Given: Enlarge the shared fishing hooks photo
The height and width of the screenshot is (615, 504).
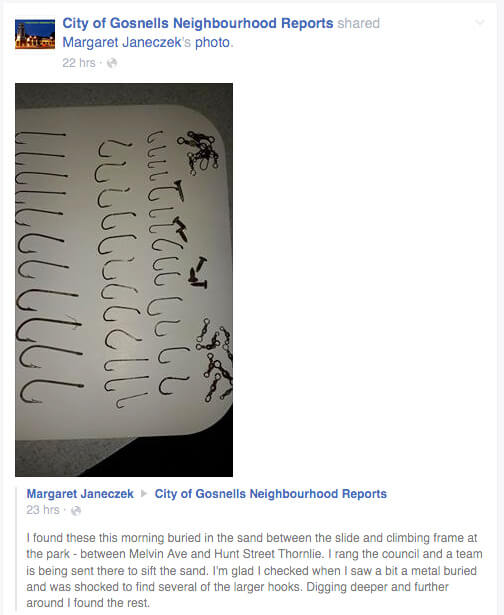Looking at the screenshot, I should pos(124,280).
